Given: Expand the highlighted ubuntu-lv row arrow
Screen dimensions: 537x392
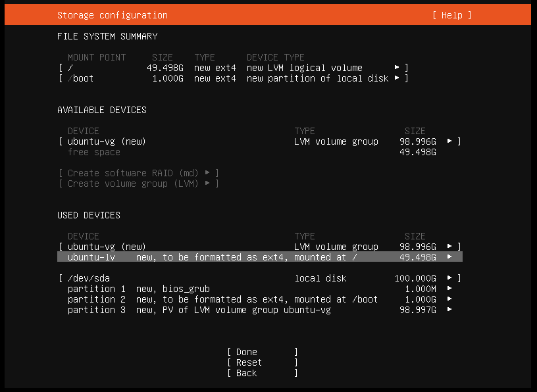Looking at the screenshot, I should [449, 257].
